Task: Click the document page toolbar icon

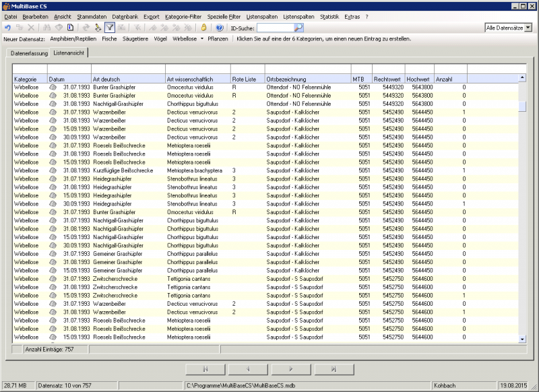Action: [x=70, y=28]
